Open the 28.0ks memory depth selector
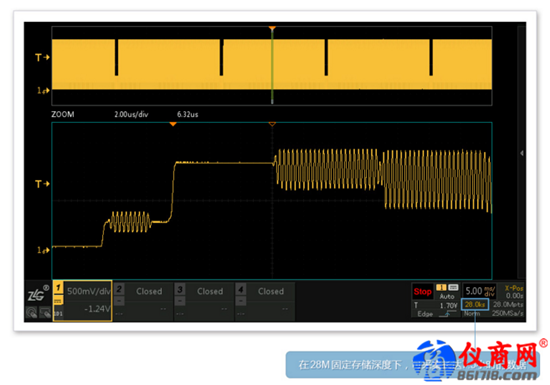 point(475,304)
